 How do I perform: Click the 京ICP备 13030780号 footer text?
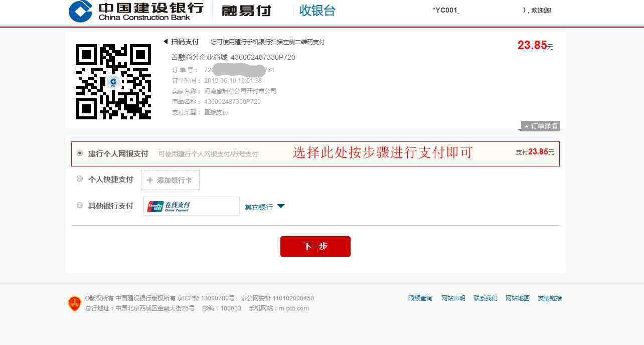coord(206,298)
